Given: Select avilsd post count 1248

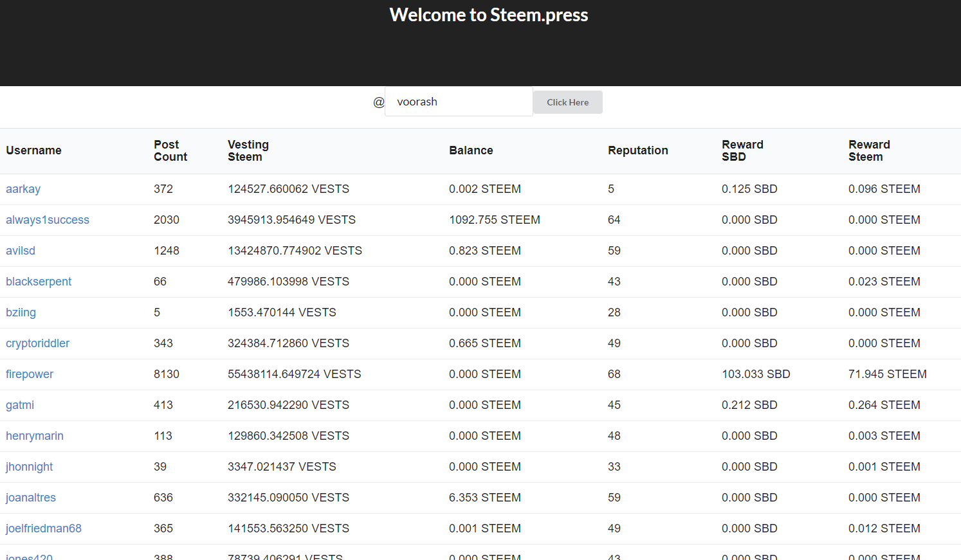Looking at the screenshot, I should pos(167,251).
